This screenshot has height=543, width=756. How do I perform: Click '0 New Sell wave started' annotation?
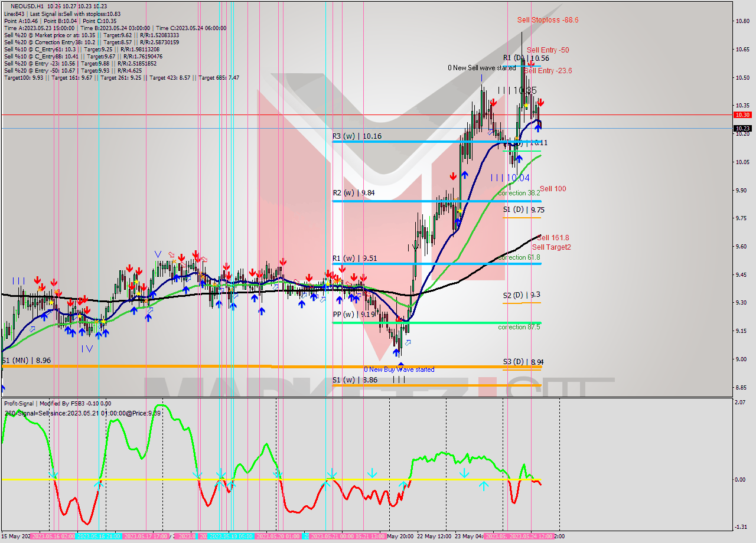pyautogui.click(x=481, y=68)
